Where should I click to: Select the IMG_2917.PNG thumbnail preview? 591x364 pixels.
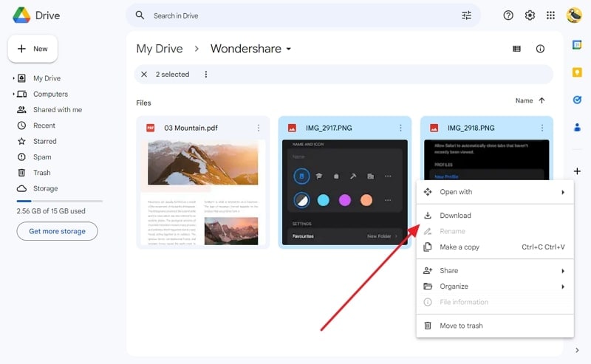345,193
